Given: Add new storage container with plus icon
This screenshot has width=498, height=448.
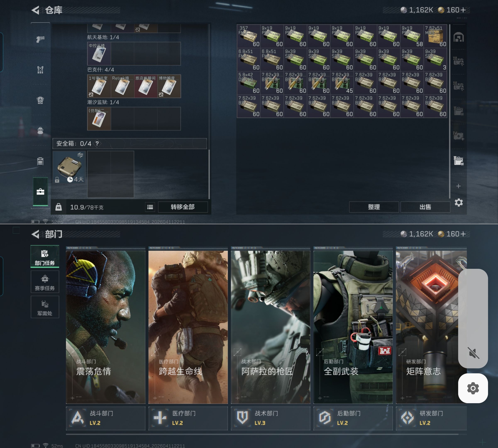Looking at the screenshot, I should 458,186.
